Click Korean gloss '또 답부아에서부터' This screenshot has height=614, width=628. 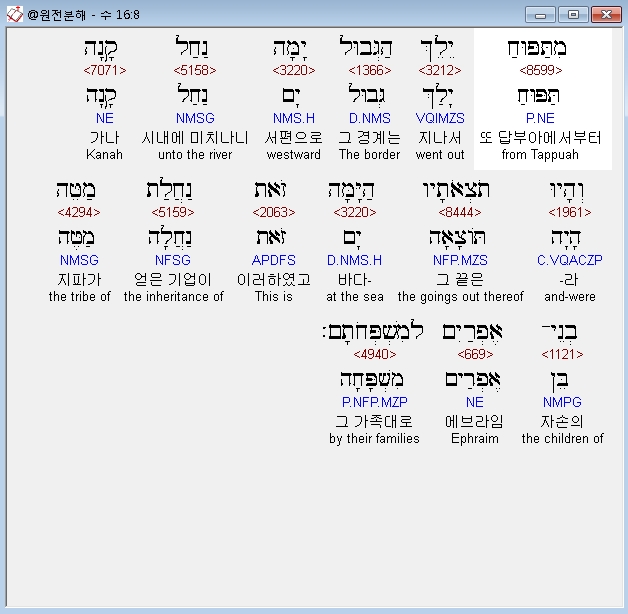540,138
